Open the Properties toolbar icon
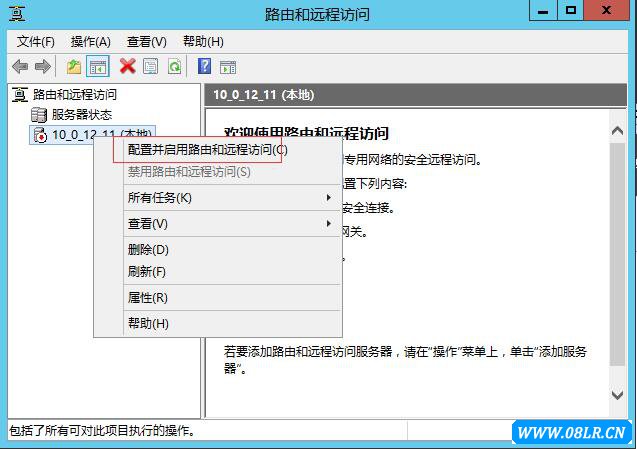Screen dimensions: 637x449 click(150, 66)
